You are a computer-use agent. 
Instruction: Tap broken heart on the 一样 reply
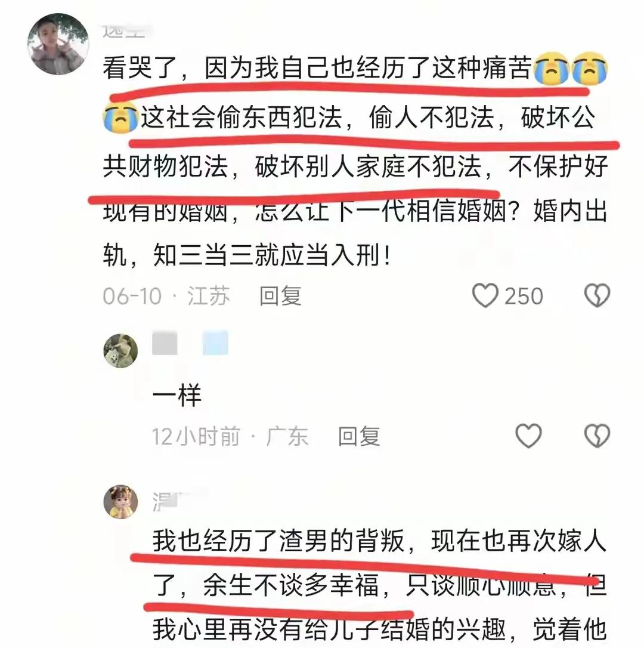(597, 436)
